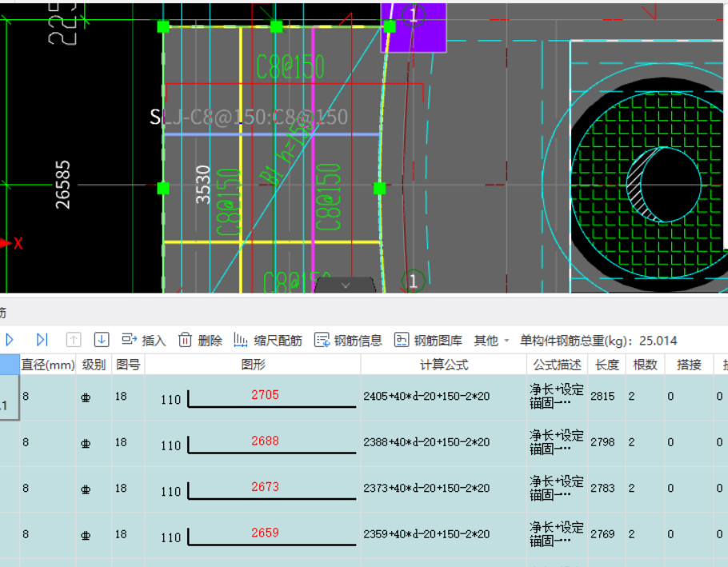Select the 图号 column header
The image size is (728, 567).
tap(128, 365)
